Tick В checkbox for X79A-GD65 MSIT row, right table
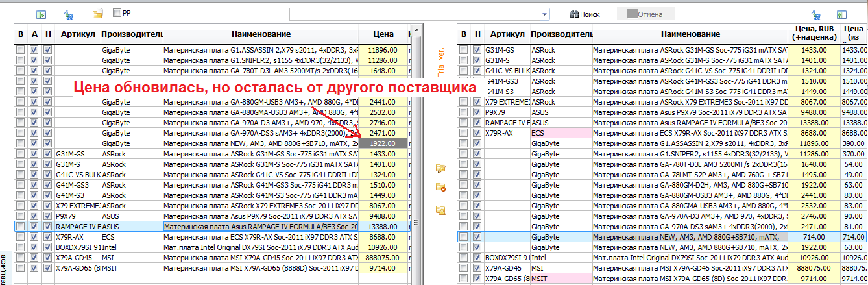 (464, 279)
